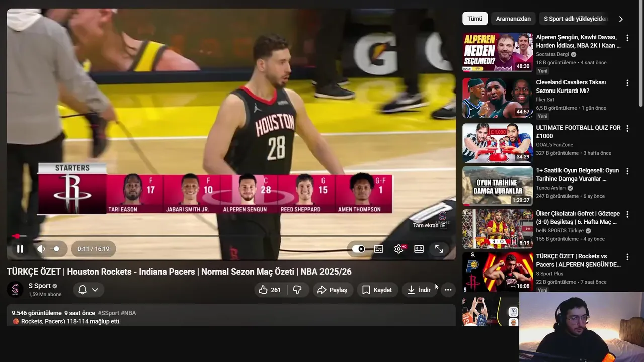Click beIN SPORTS Türkiye channel name

559,230
